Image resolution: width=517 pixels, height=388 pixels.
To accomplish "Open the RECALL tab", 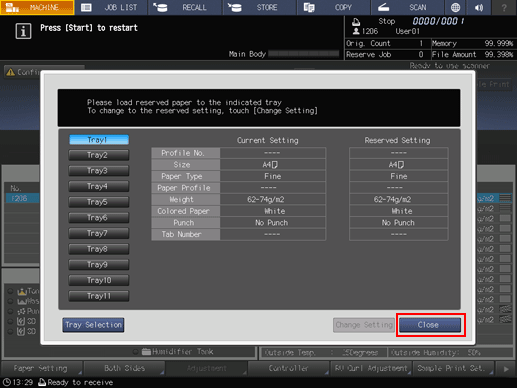I will [185, 7].
